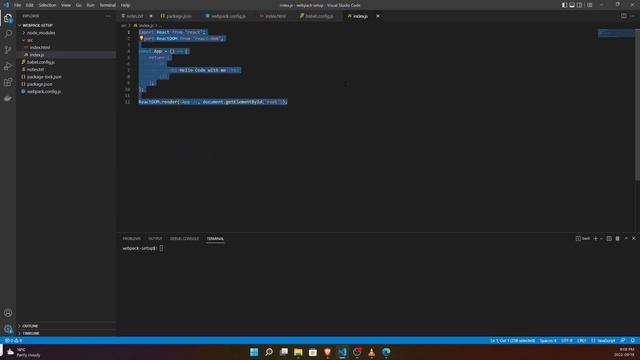The width and height of the screenshot is (640, 360).
Task: Split the terminal
Action: click(609, 238)
